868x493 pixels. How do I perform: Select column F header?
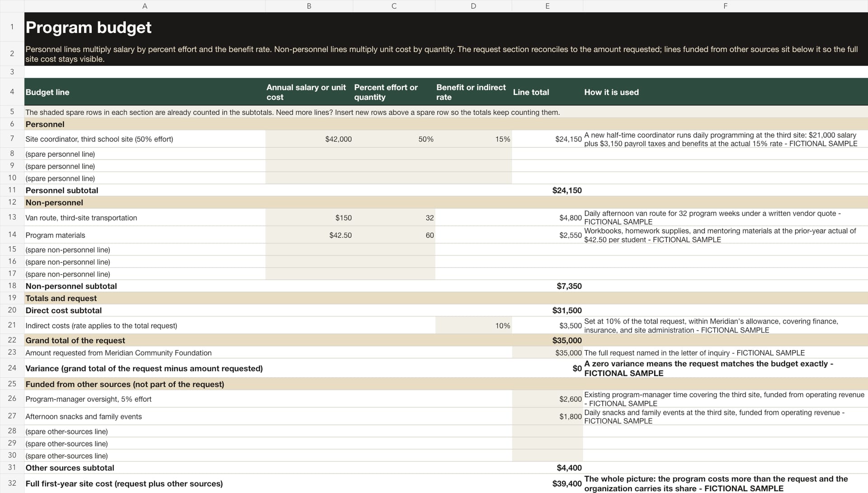(x=725, y=6)
